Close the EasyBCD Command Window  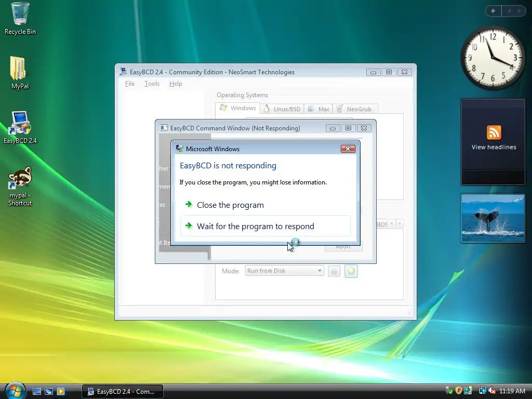point(364,128)
